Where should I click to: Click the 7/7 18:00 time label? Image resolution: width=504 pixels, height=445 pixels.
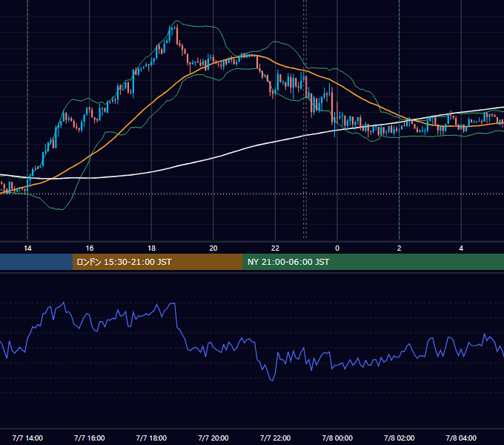click(151, 438)
